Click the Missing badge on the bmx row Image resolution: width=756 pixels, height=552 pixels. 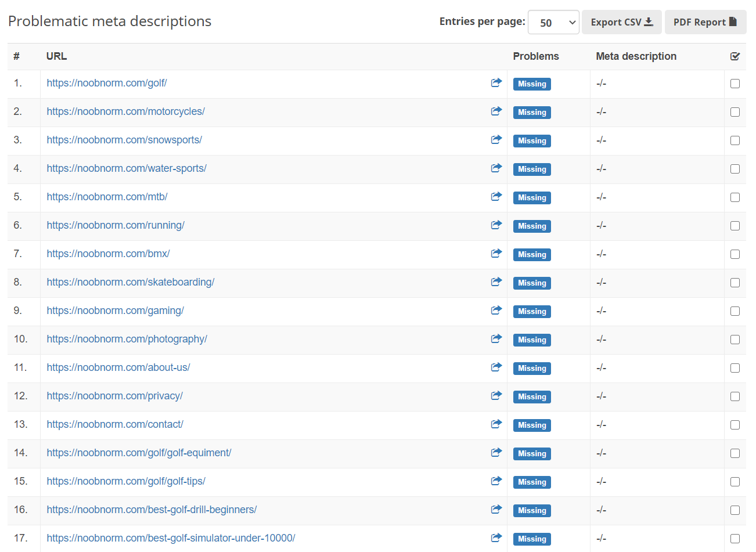coord(532,254)
